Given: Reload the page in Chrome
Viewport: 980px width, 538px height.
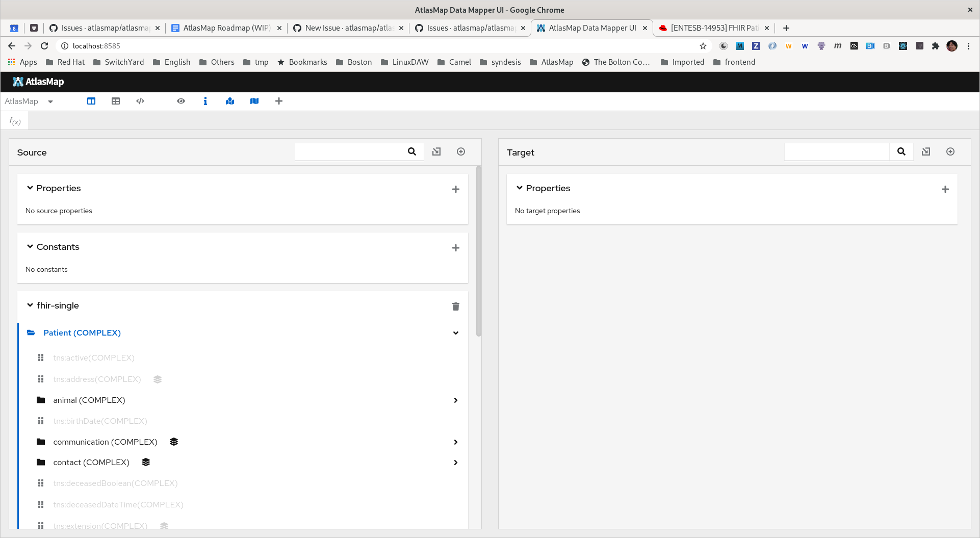Looking at the screenshot, I should [44, 46].
